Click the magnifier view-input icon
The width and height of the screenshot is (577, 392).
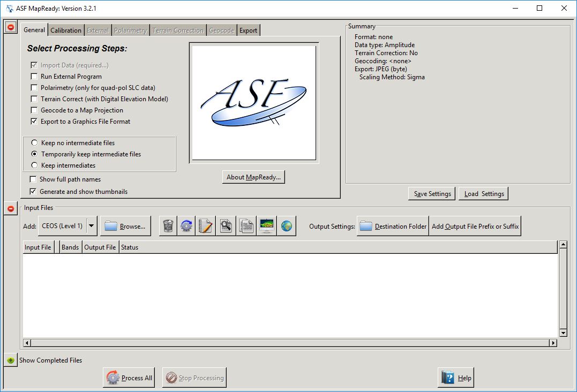pyautogui.click(x=226, y=226)
